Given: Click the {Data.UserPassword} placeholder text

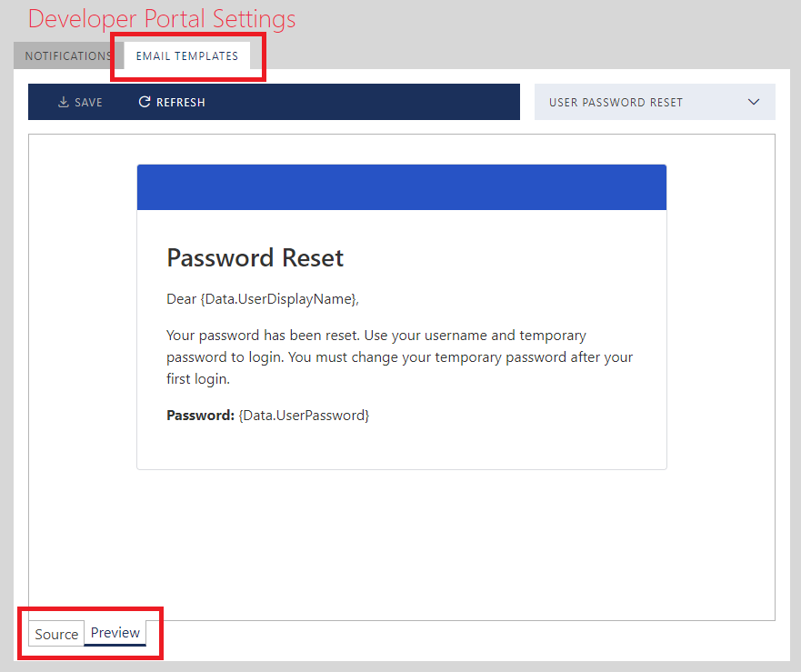Looking at the screenshot, I should click(304, 416).
